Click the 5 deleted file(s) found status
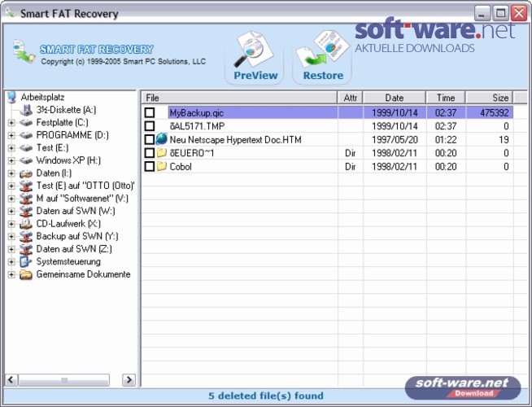The height and width of the screenshot is (407, 532). 266,396
